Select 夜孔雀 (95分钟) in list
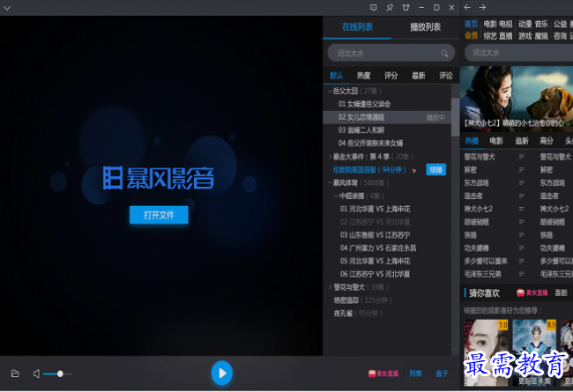The image size is (573, 392). (358, 314)
